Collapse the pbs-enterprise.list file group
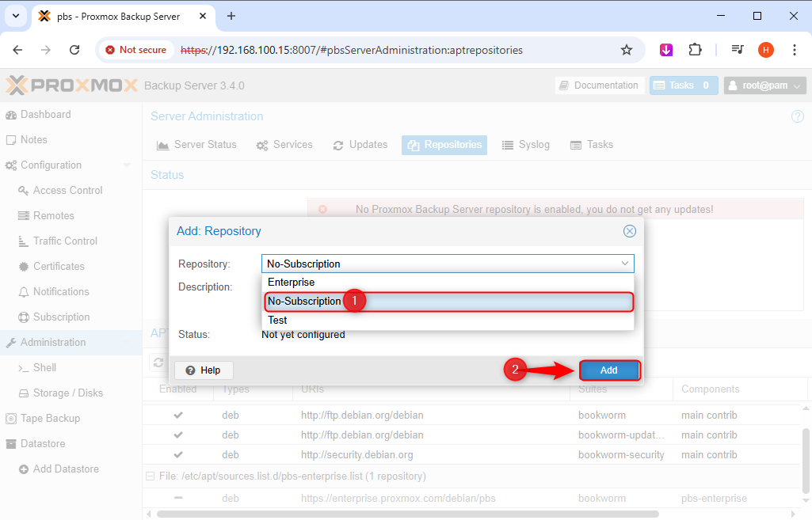The image size is (812, 520). (151, 476)
